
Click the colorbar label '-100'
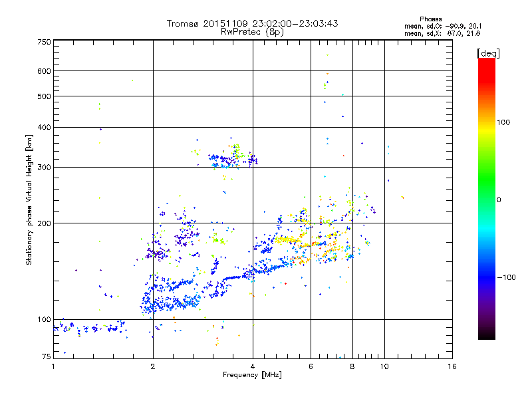(x=506, y=277)
